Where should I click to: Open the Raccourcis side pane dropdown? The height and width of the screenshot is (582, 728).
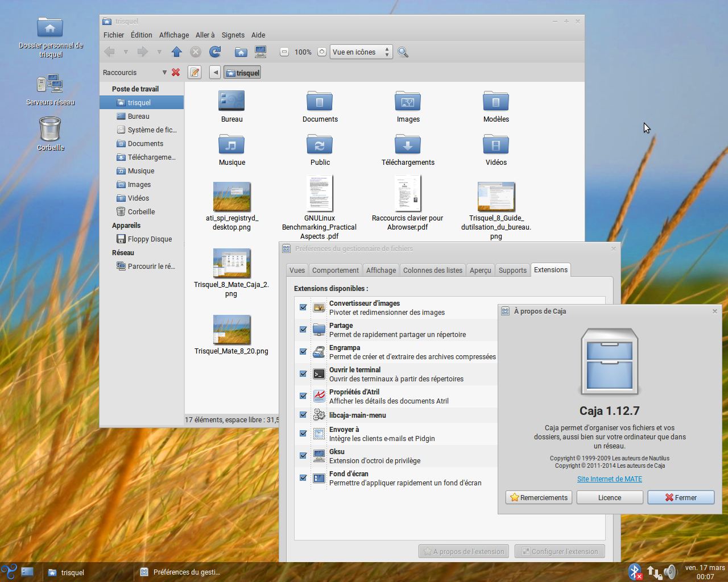[164, 72]
